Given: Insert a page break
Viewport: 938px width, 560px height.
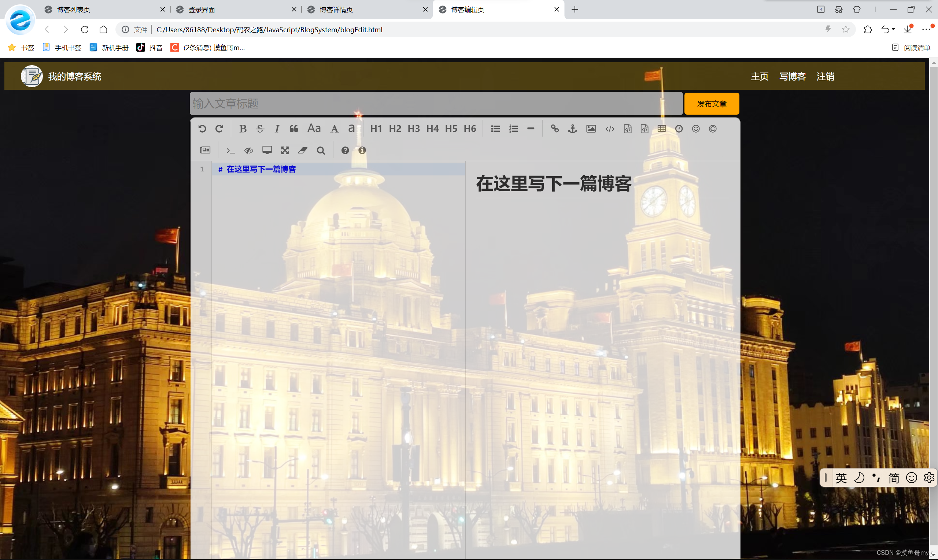Looking at the screenshot, I should [x=205, y=150].
